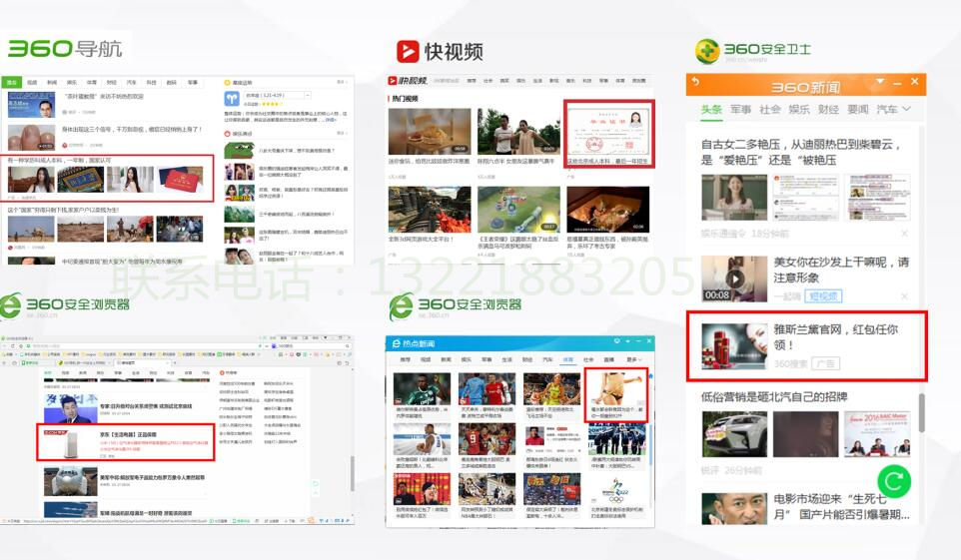The height and width of the screenshot is (560, 961).
Task: Open the Pepe frog thumbnail in the sidebar
Action: pyautogui.click(x=239, y=150)
